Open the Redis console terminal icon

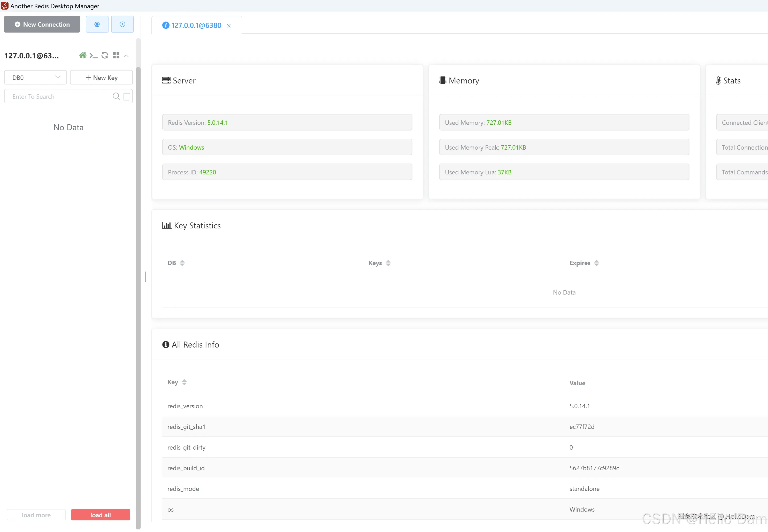point(93,56)
